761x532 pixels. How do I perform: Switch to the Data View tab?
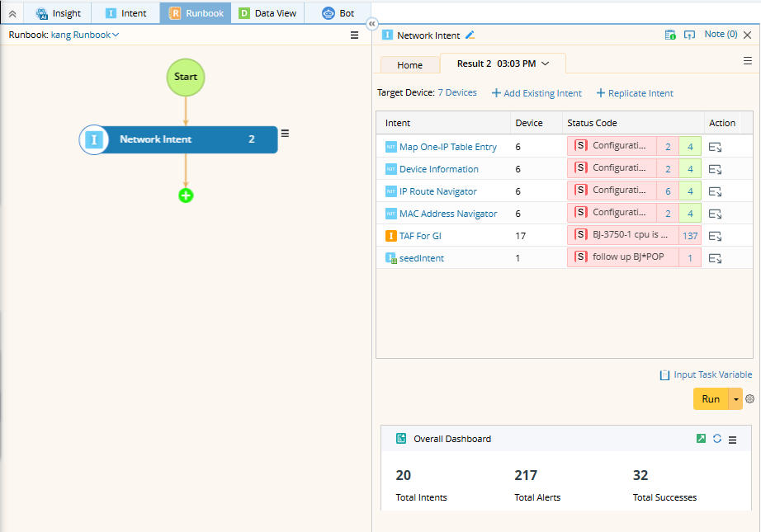click(x=268, y=13)
